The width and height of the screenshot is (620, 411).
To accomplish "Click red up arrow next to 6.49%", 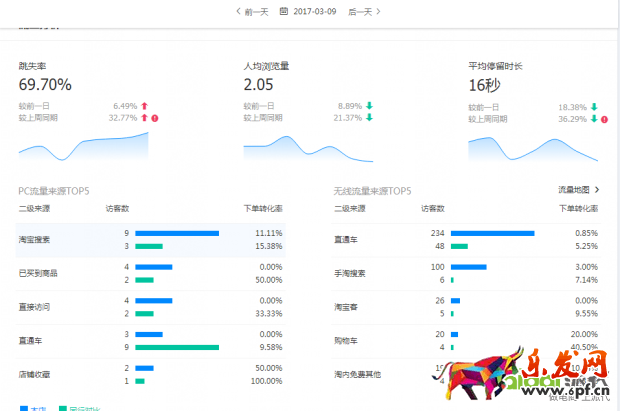I will 144,105.
